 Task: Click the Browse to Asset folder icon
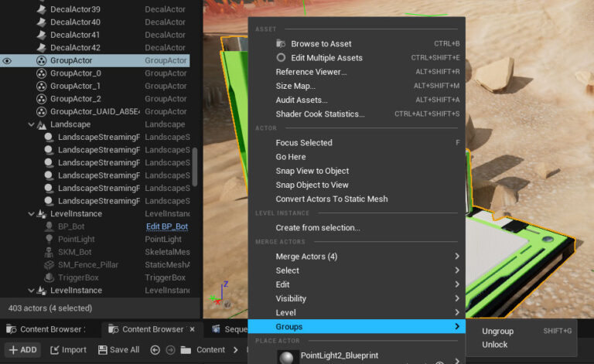[x=282, y=44]
